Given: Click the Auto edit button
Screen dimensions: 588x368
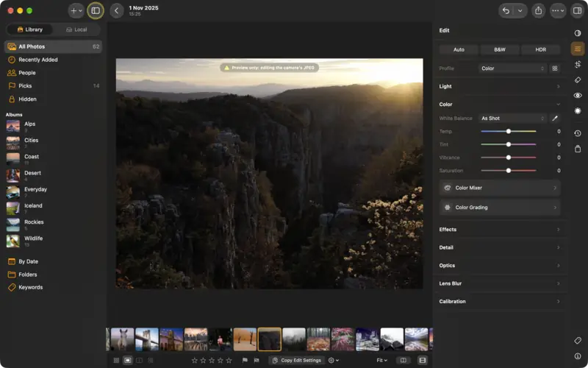Looking at the screenshot, I should coord(459,49).
